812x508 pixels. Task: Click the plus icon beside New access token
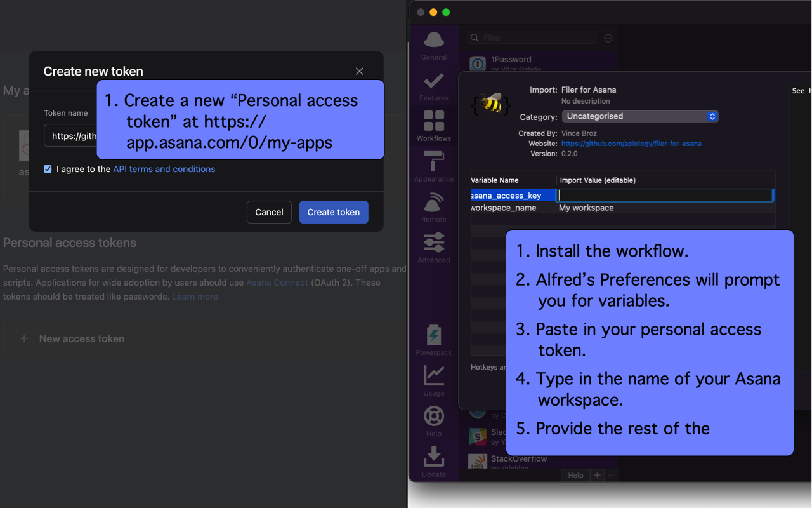24,338
